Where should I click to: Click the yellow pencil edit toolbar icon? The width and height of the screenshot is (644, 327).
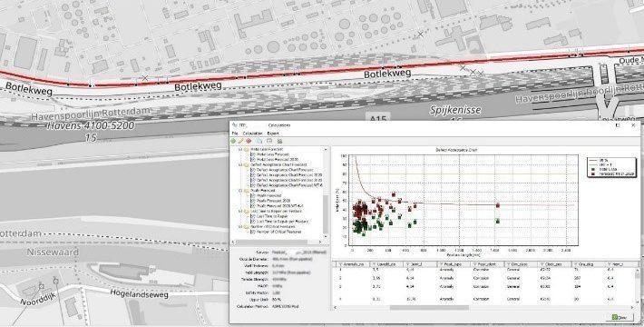tap(240, 141)
